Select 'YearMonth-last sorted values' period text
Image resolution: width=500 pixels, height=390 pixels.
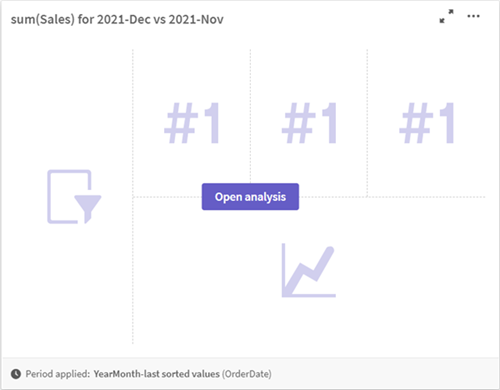click(156, 374)
